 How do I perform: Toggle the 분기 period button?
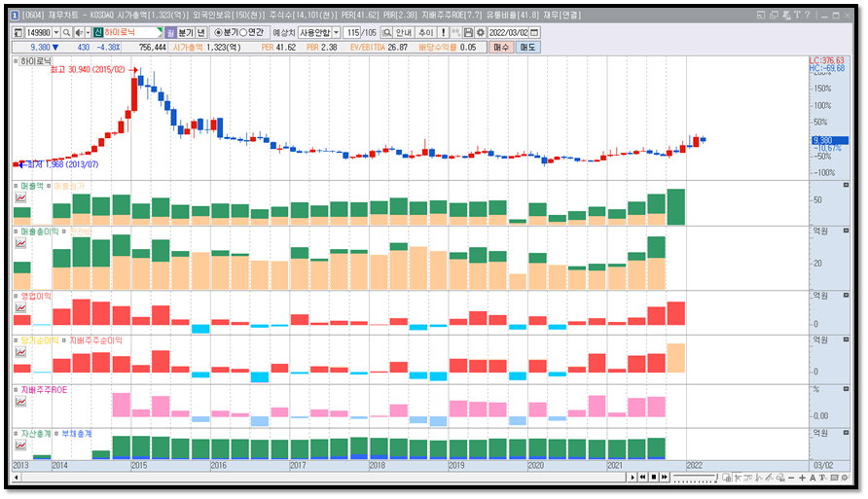pyautogui.click(x=186, y=33)
